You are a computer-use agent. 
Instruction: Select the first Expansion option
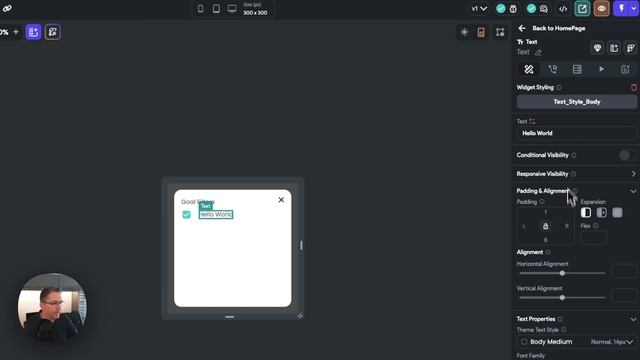tap(586, 212)
